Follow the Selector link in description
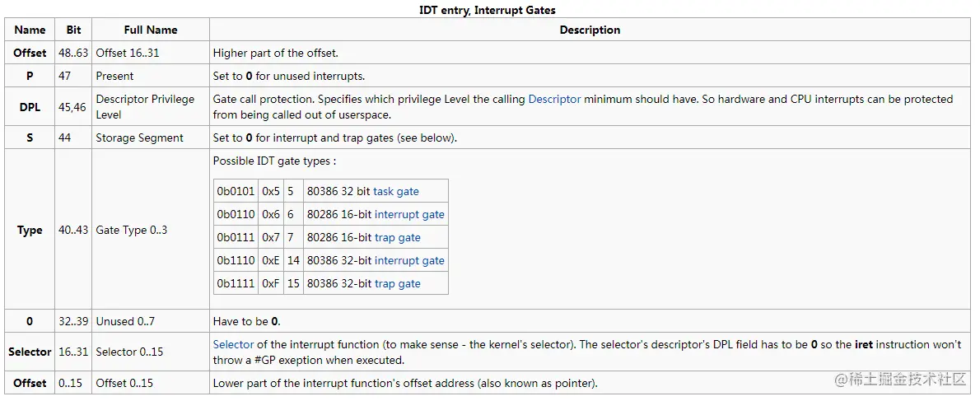Viewport: 980px width, 401px height. 233,344
